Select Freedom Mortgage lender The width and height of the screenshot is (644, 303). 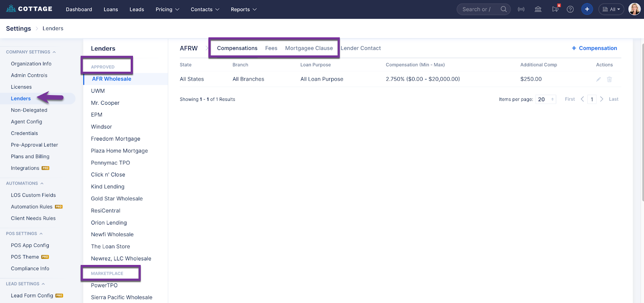pyautogui.click(x=116, y=139)
